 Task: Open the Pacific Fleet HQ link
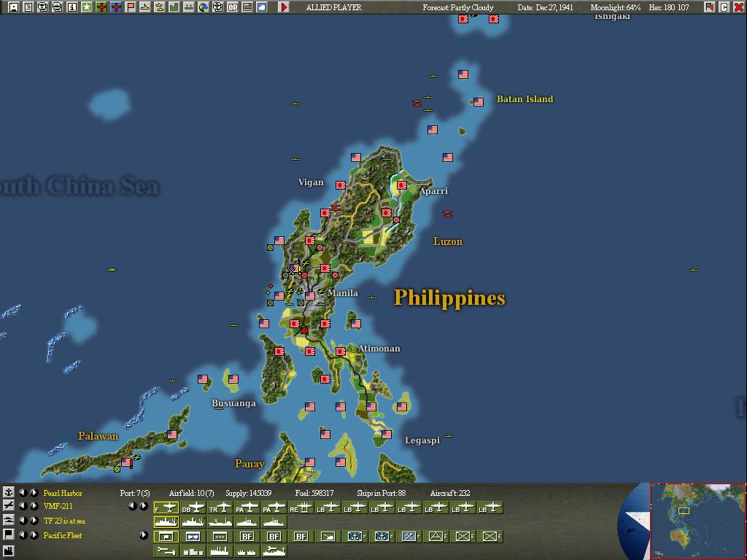point(63,535)
